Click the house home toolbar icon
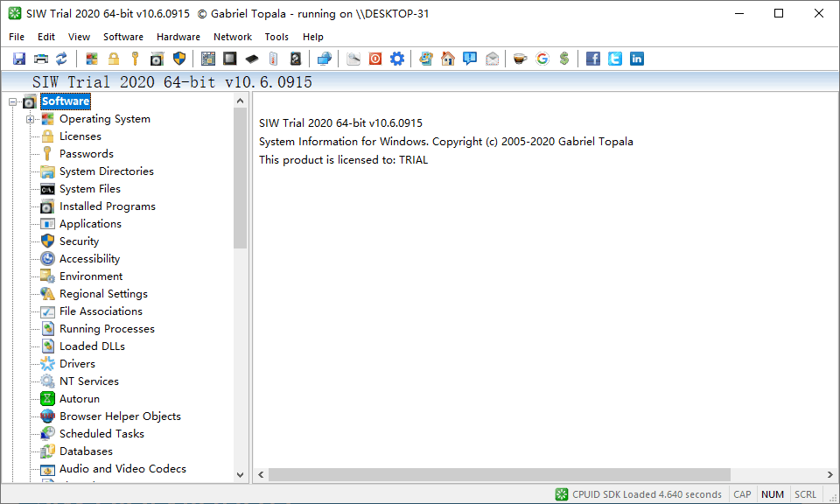Screen dimensions: 840x504 448,59
